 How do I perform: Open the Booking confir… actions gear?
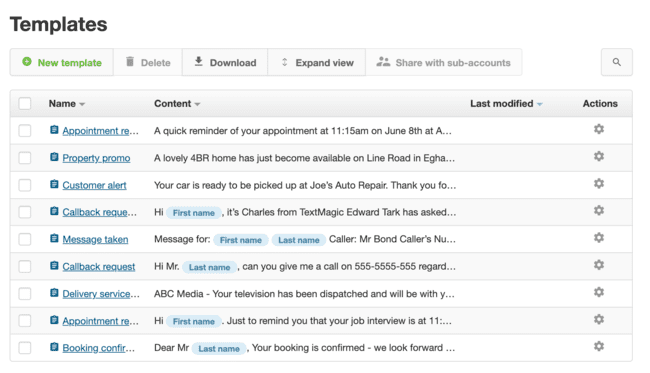coord(599,346)
